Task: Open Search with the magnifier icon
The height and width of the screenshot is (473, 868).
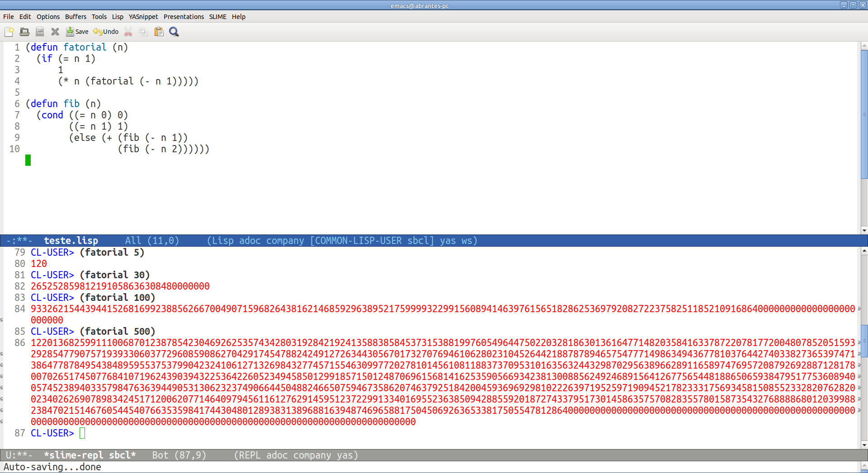Action: pos(174,32)
